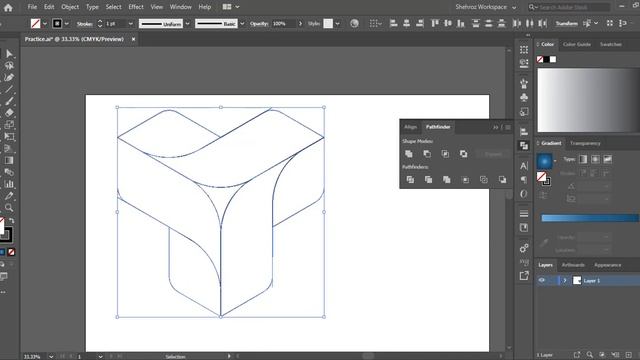
Task: Select the Eyedropper tool
Action: click(9, 196)
